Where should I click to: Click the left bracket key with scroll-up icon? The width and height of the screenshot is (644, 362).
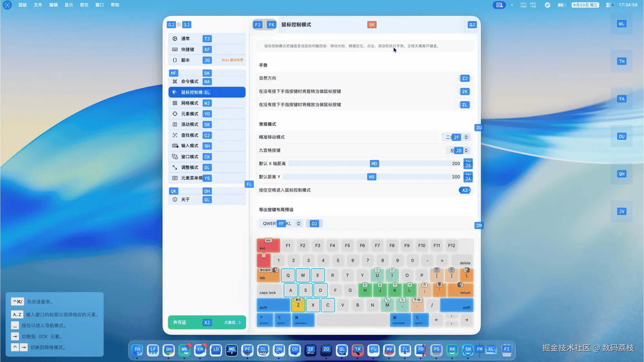[437, 275]
